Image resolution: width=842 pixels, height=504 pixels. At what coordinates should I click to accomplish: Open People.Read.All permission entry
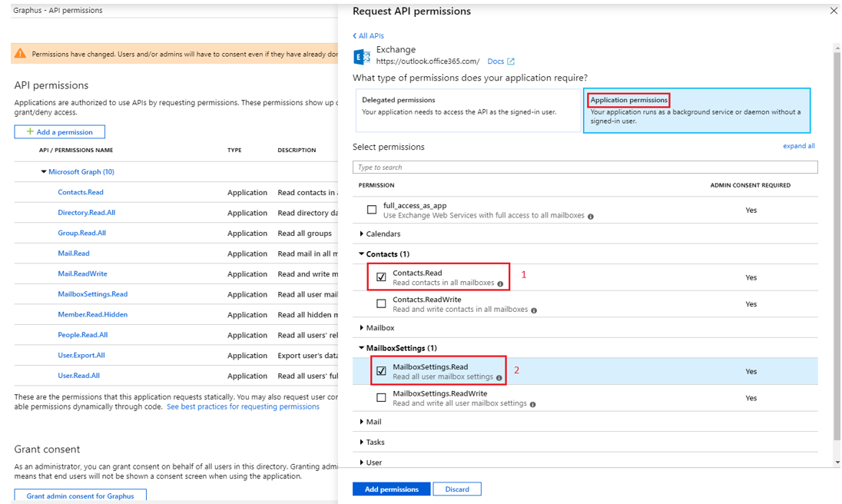[83, 335]
